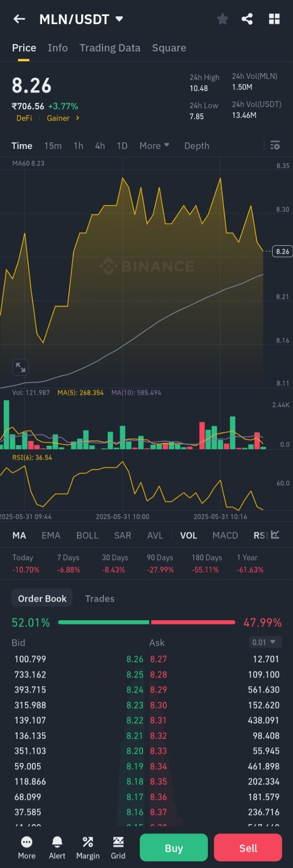Tap the MA(5): 268.354 volume label
The height and width of the screenshot is (868, 293).
click(81, 393)
